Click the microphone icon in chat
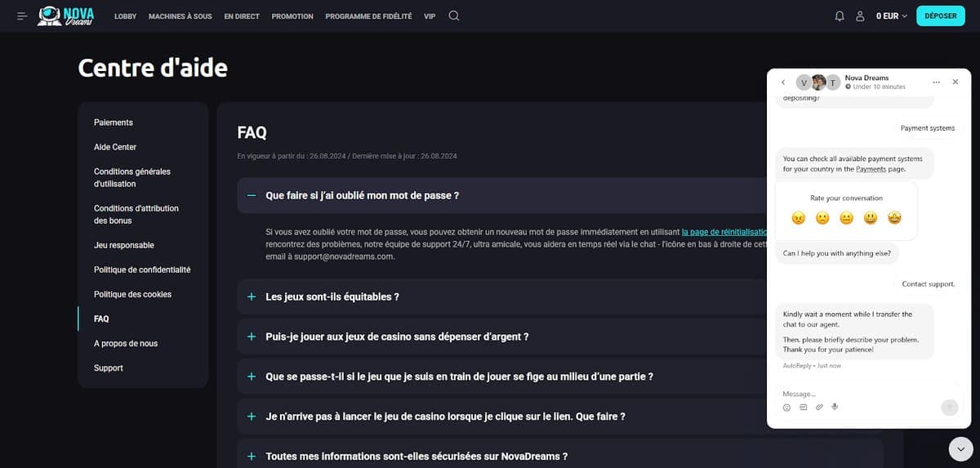Image resolution: width=980 pixels, height=468 pixels. 835,407
